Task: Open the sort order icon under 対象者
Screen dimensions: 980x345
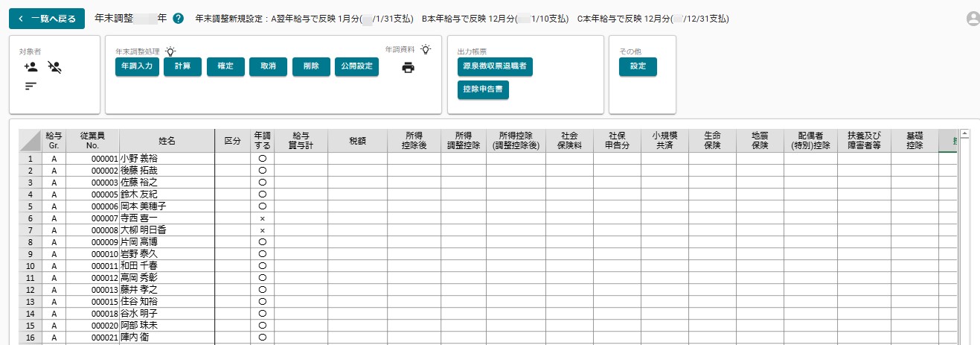Action: 31,86
